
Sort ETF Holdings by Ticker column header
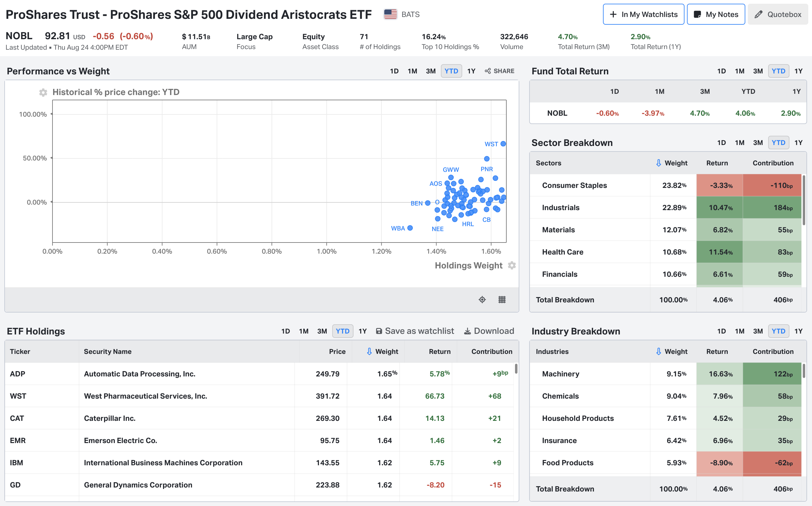[20, 351]
